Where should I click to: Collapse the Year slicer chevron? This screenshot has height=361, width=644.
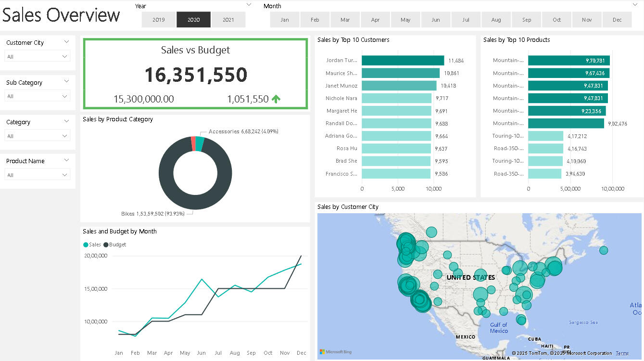[x=249, y=5]
